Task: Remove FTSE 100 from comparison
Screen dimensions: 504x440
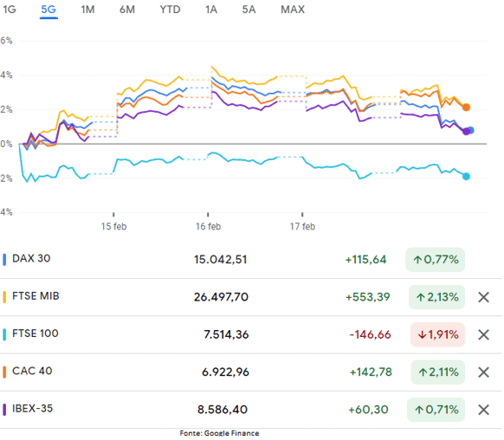Action: tap(483, 335)
